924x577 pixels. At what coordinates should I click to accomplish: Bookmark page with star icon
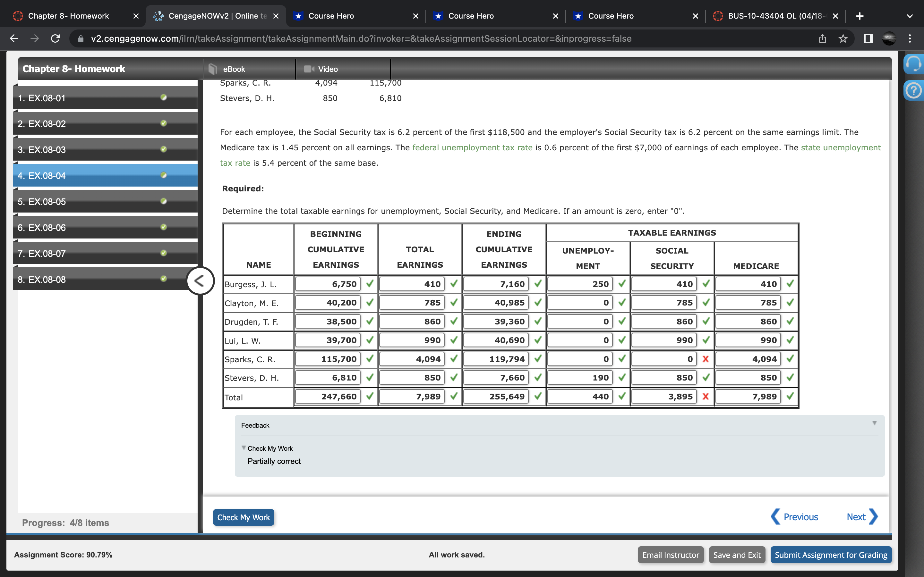pos(843,38)
